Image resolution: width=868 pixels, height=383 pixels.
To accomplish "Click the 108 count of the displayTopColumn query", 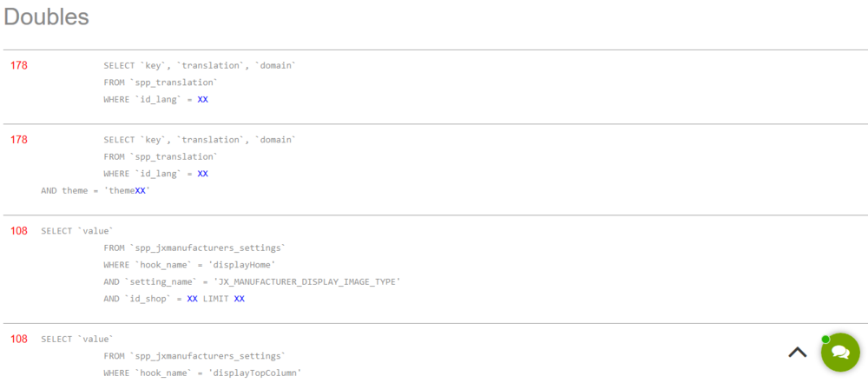I will pyautogui.click(x=18, y=339).
